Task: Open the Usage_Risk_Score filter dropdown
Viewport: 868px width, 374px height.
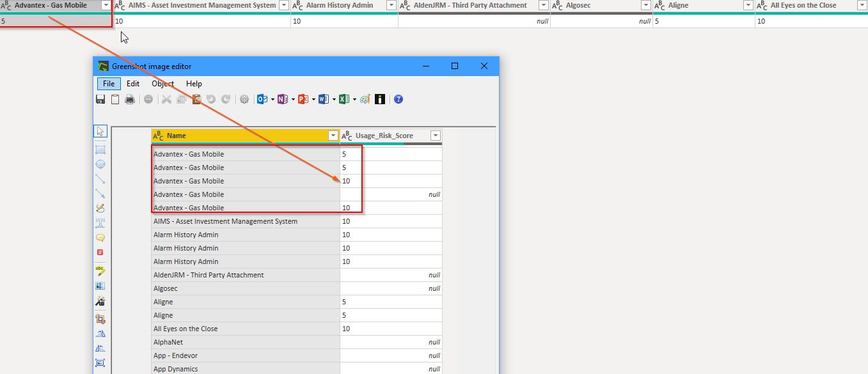Action: coord(436,135)
